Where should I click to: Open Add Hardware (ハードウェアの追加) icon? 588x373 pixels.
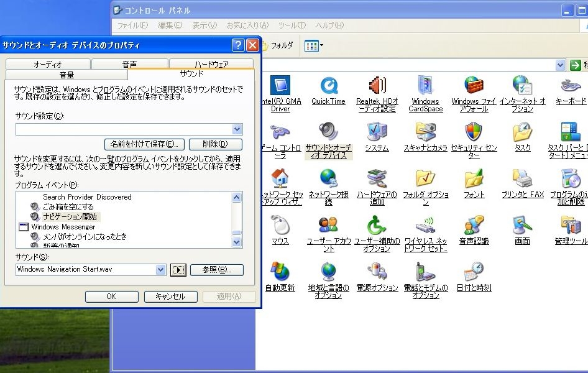click(377, 178)
